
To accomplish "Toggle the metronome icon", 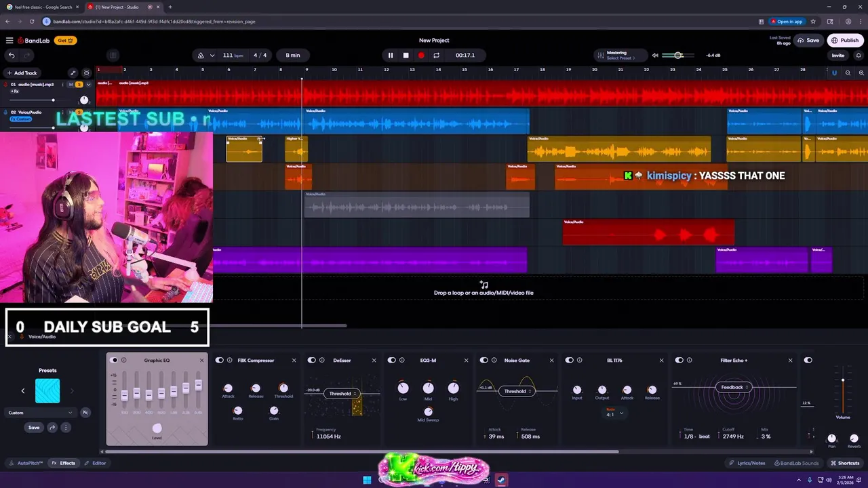I will 200,55.
